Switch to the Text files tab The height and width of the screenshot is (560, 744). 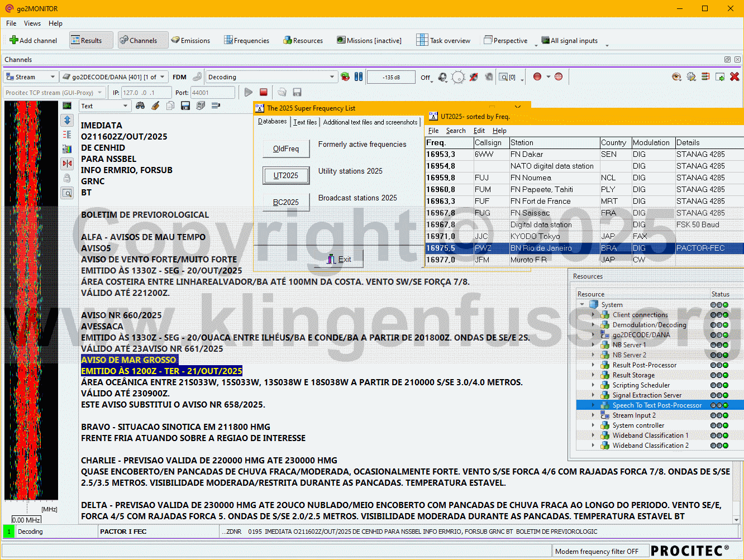click(305, 122)
